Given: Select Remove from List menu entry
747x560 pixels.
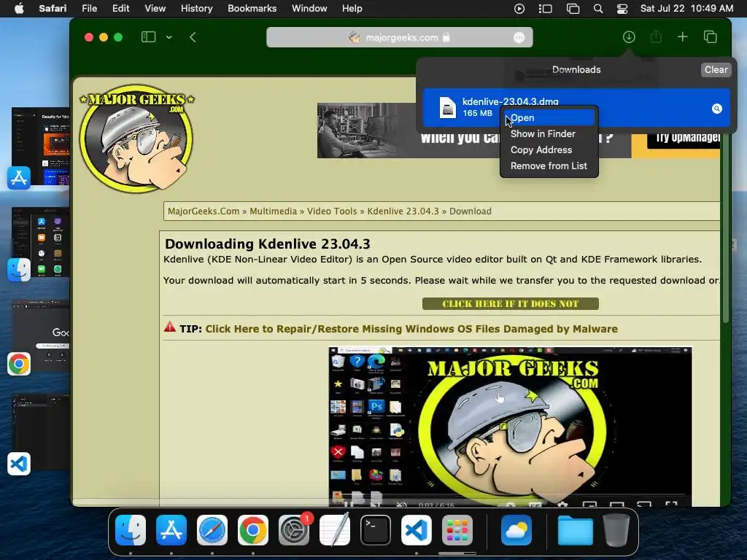Looking at the screenshot, I should (549, 166).
